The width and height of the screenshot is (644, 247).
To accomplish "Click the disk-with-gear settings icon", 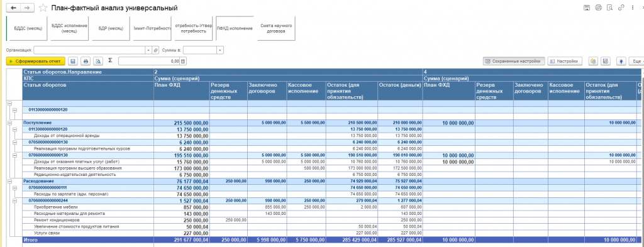I will coord(606,61).
